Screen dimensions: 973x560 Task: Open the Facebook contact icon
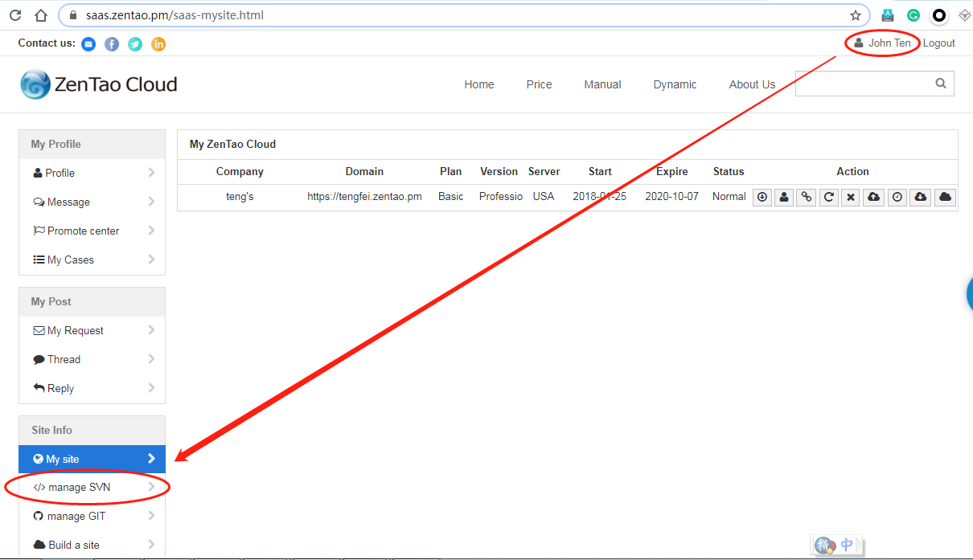pyautogui.click(x=112, y=43)
